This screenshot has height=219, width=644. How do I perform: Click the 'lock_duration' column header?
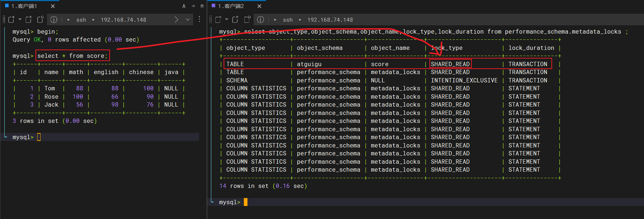[x=531, y=48]
